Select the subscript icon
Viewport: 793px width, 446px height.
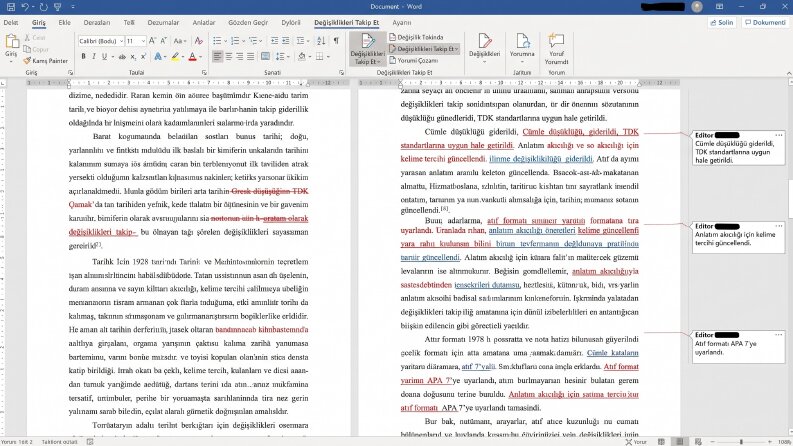click(133, 57)
